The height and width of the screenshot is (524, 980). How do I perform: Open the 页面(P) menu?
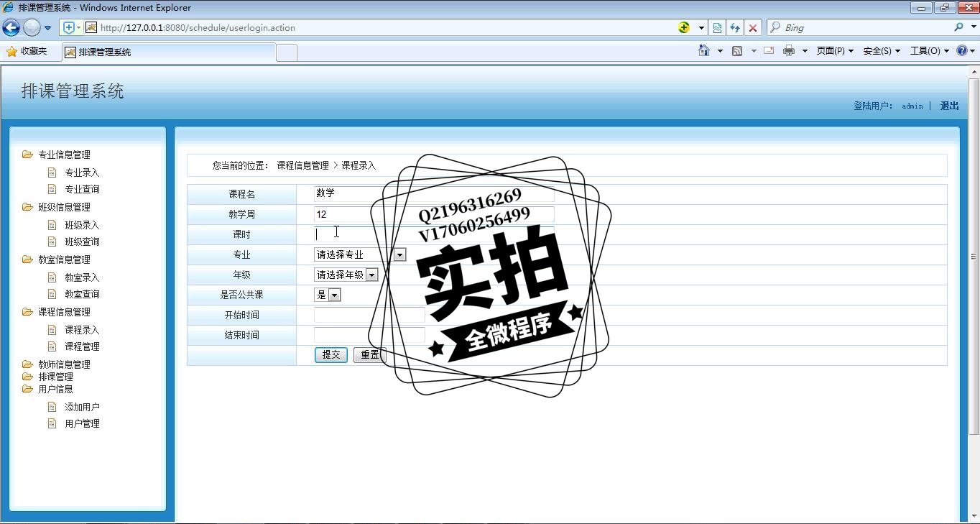835,51
